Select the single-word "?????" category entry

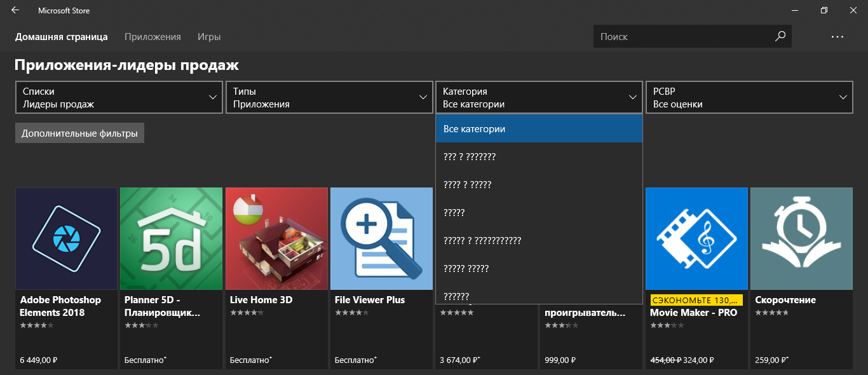point(539,212)
